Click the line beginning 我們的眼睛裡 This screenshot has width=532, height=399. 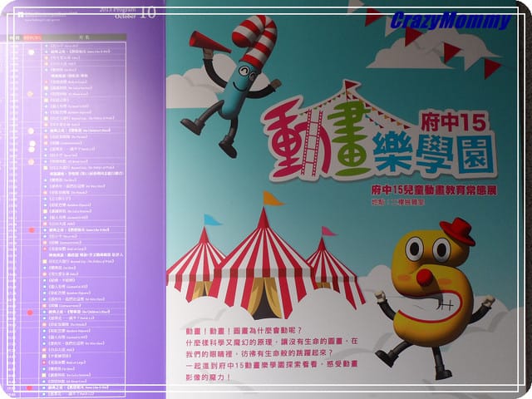(259, 353)
